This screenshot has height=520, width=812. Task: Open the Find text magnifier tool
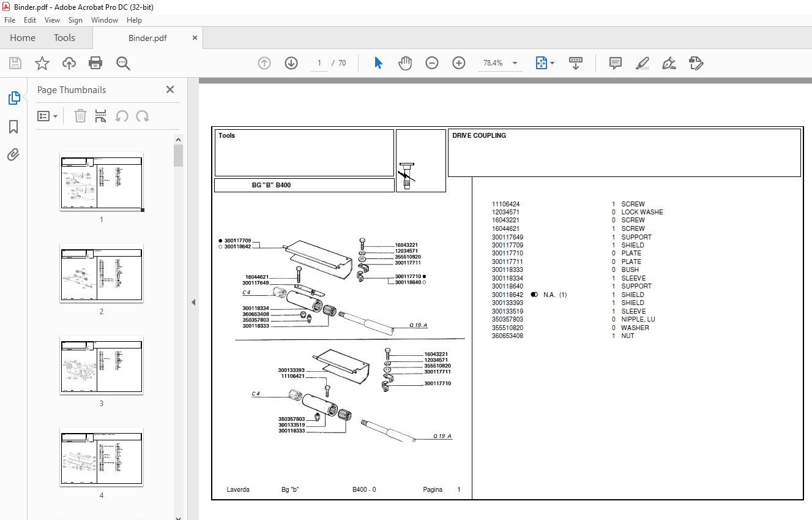123,63
